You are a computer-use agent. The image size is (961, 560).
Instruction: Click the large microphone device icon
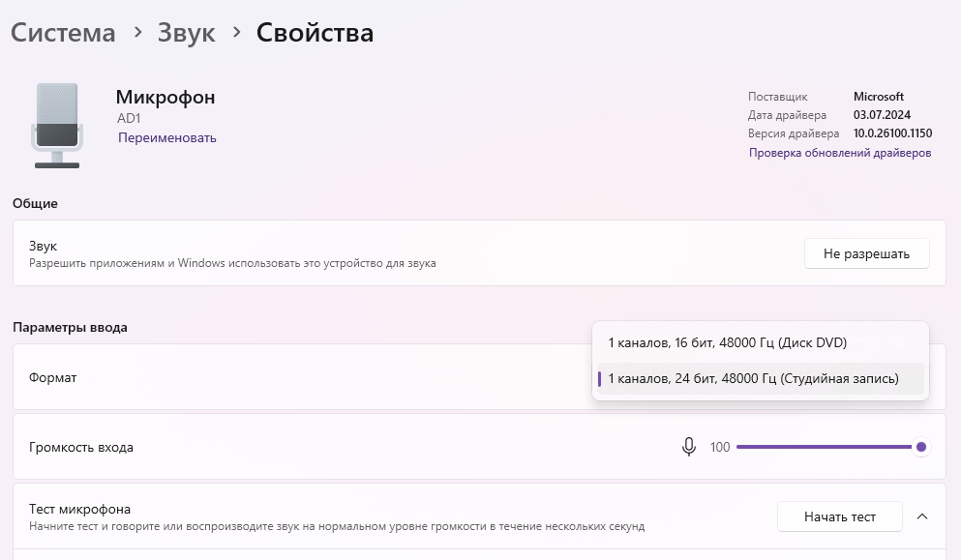point(57,126)
